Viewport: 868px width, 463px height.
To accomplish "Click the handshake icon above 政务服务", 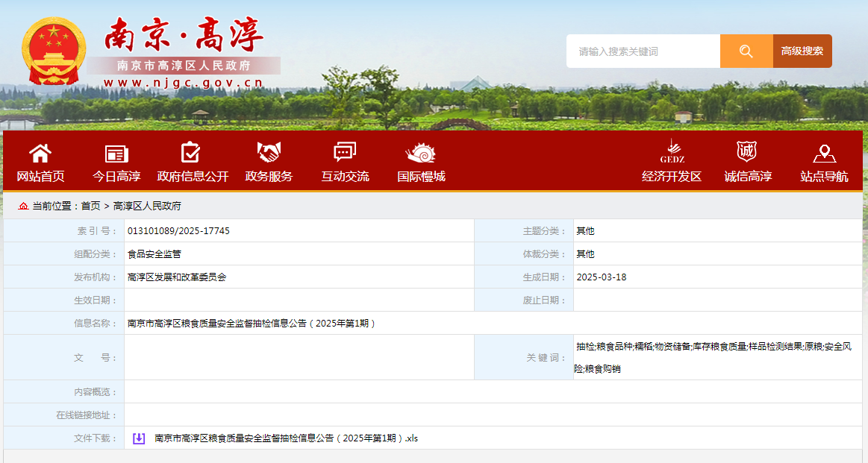I will (269, 152).
